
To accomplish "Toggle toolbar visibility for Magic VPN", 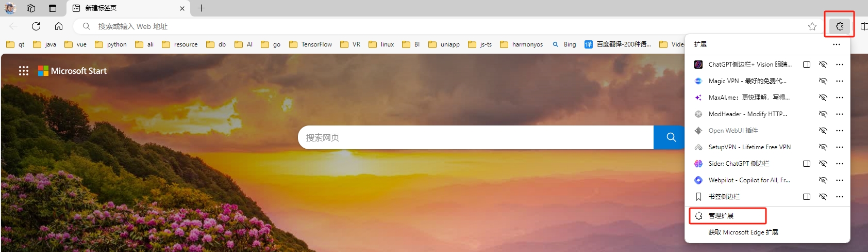I will (823, 81).
